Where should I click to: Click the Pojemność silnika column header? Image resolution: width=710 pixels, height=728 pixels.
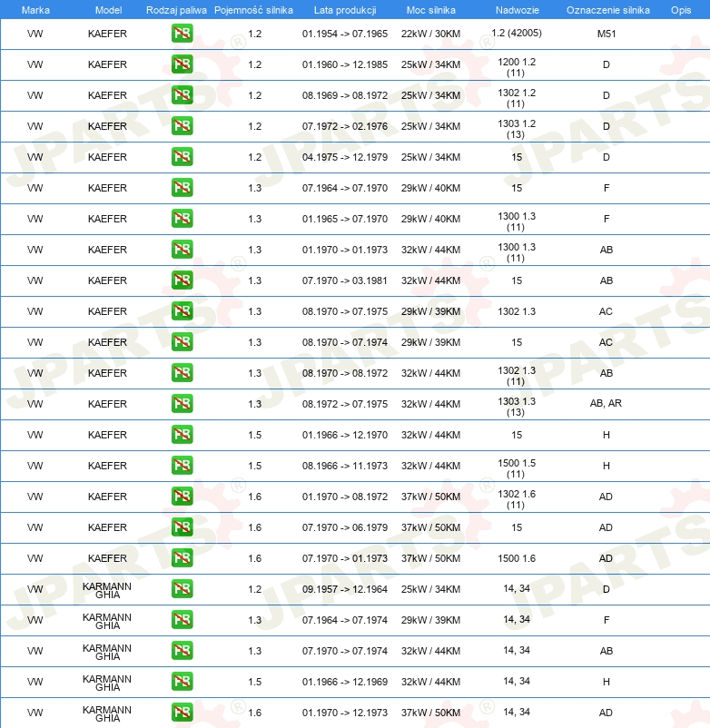pos(253,10)
